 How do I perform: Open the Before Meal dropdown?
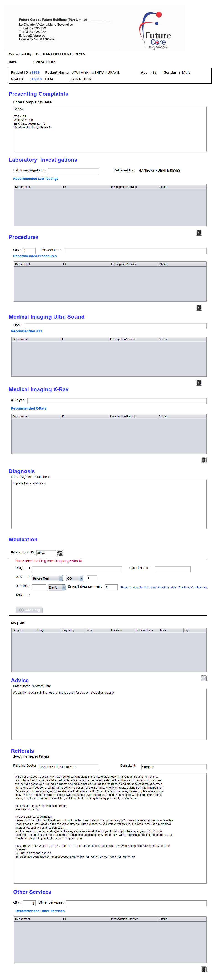click(x=47, y=578)
